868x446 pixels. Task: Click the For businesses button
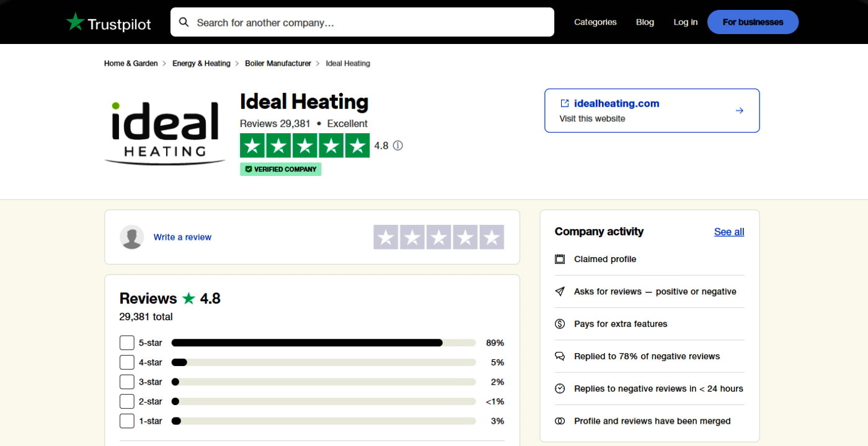753,22
